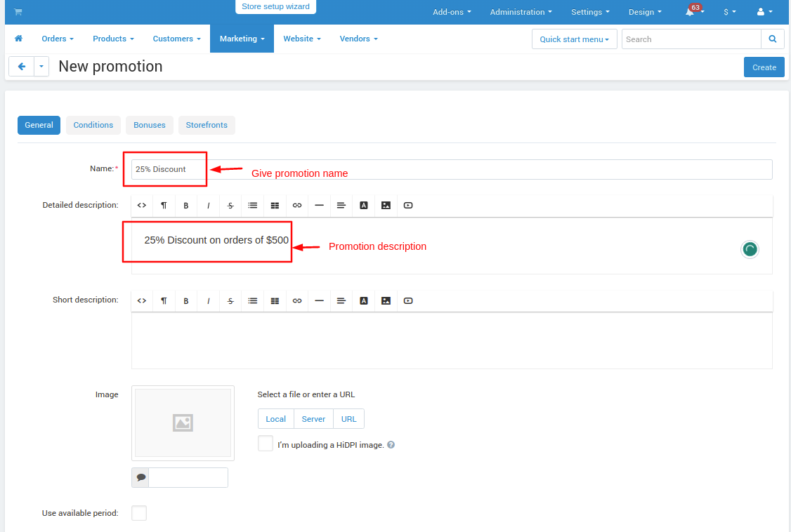This screenshot has height=532, width=791.
Task: Insert link in Detailed description toolbar
Action: [x=297, y=206]
